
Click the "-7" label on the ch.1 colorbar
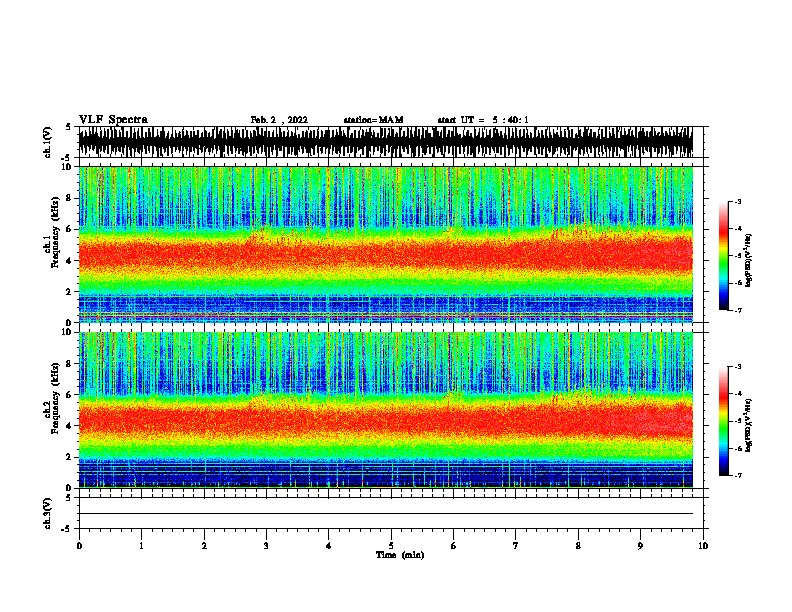pyautogui.click(x=738, y=310)
